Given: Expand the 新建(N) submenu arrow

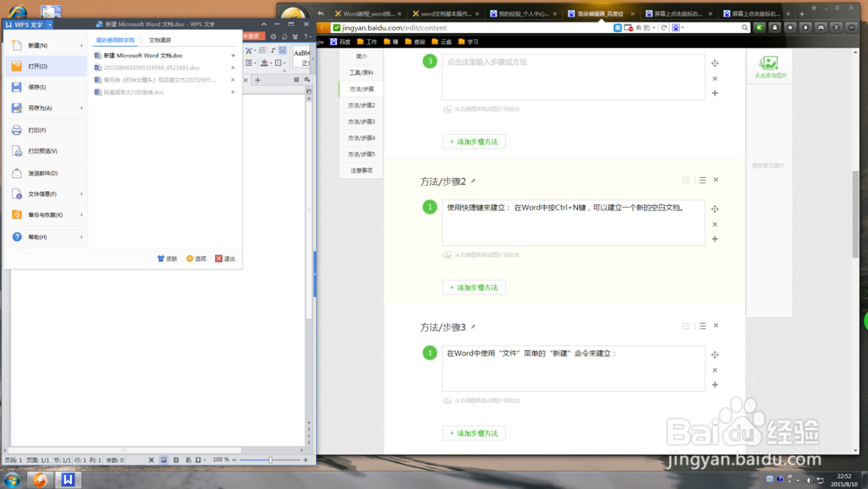Looking at the screenshot, I should (x=82, y=45).
